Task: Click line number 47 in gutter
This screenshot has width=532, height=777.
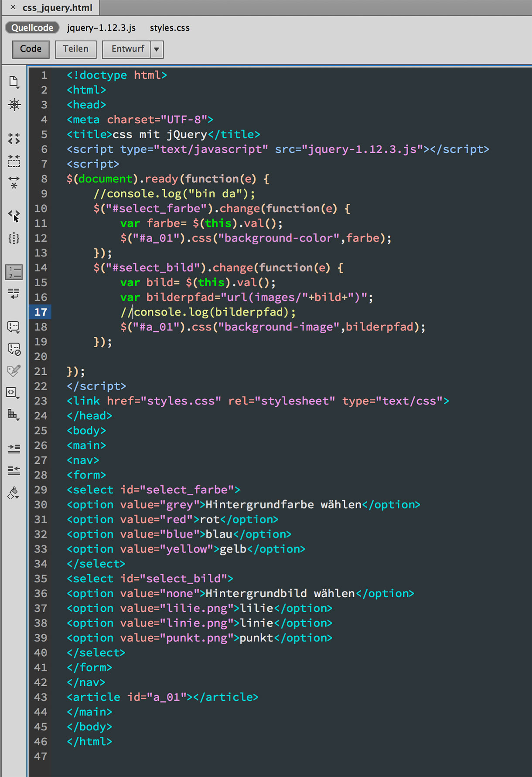Action: point(41,756)
